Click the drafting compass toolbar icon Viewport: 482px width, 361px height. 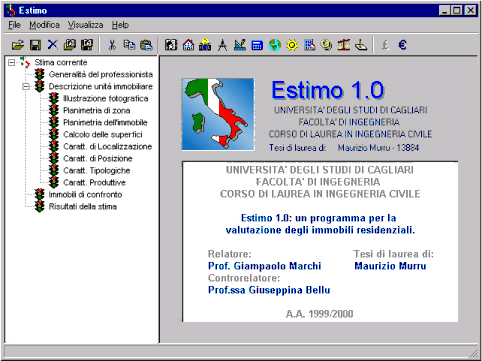point(222,45)
